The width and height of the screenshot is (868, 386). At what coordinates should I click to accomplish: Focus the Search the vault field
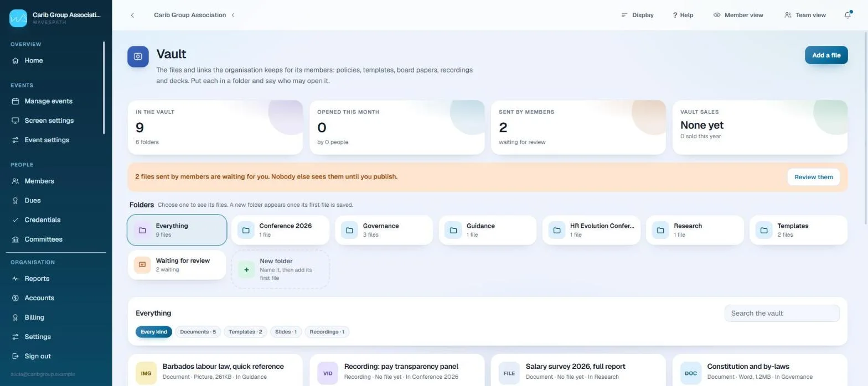pyautogui.click(x=782, y=314)
